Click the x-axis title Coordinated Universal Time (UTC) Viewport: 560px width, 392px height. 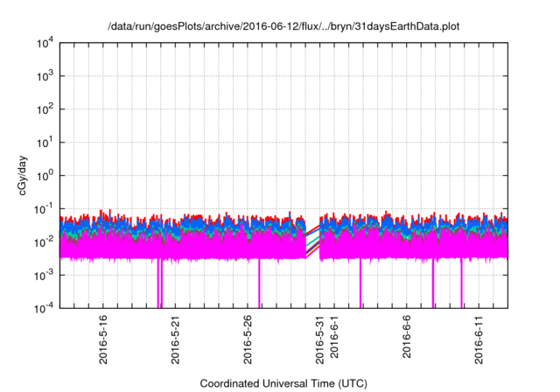[283, 383]
